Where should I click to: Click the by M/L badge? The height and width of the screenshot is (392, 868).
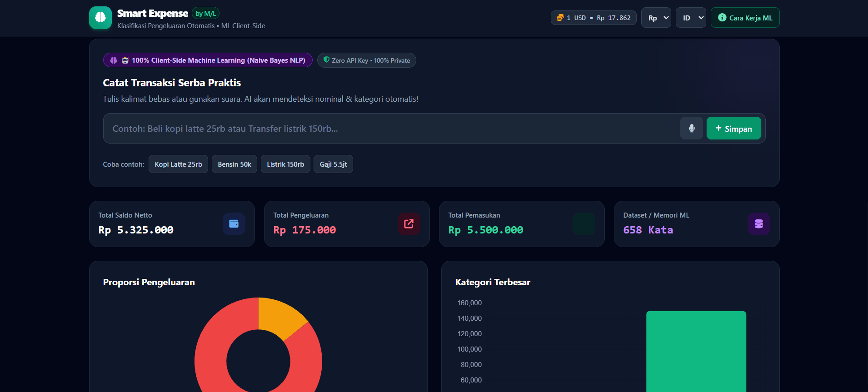[205, 13]
